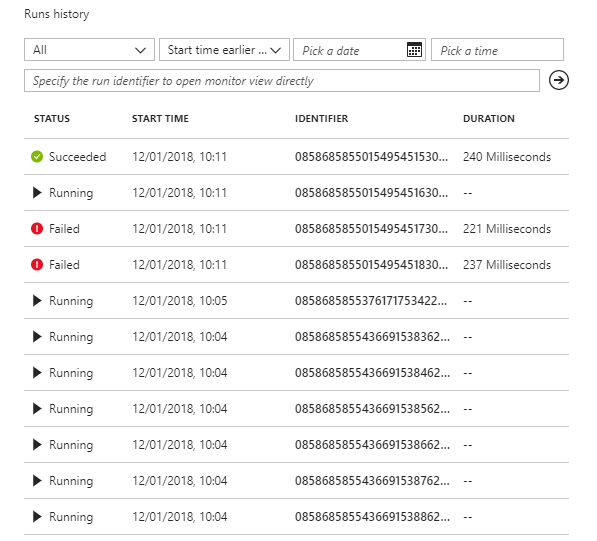Click start time 12/01/2018, 10:05
Screen dimensions: 597x541
click(180, 301)
